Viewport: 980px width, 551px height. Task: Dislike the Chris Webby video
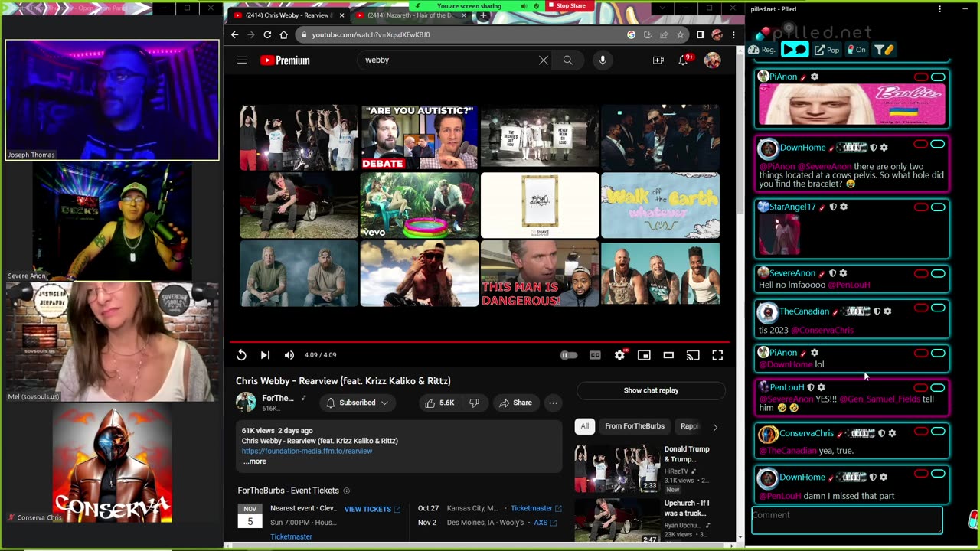click(x=474, y=403)
